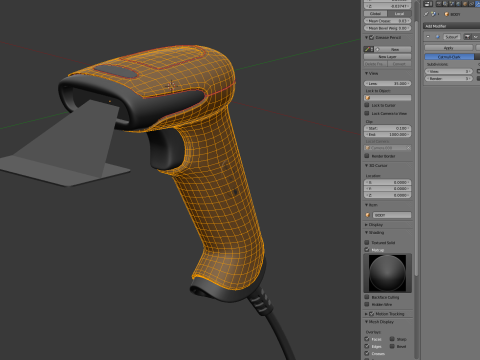Enable the Render Border checkbox
This screenshot has height=360, width=480.
pos(367,156)
